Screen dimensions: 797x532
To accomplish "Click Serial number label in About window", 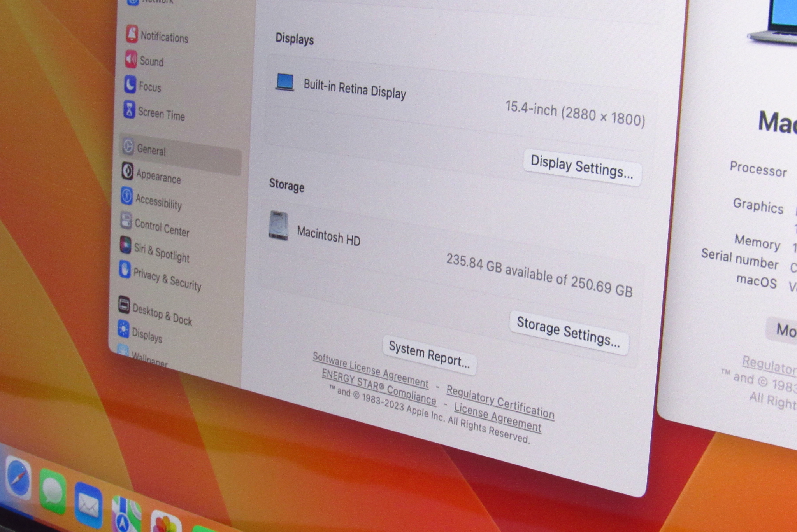I will point(739,259).
